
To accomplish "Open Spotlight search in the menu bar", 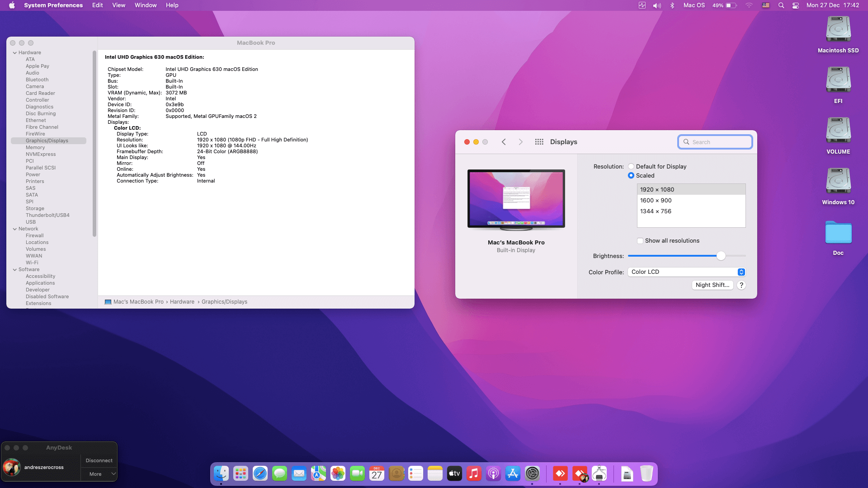I will 781,5.
